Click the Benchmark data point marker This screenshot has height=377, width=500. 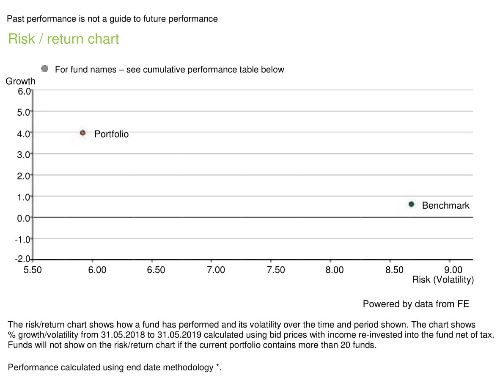coord(411,204)
